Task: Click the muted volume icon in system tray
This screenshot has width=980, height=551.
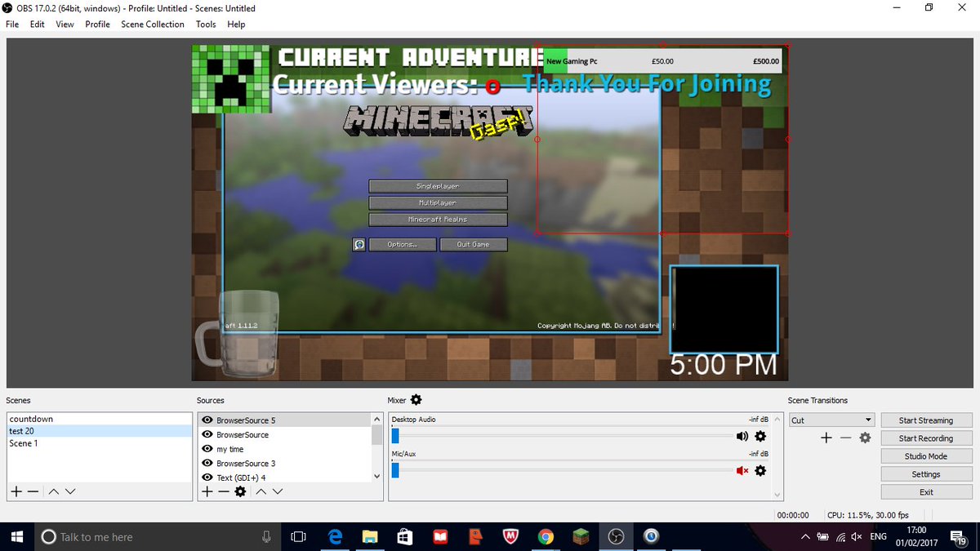Action: [x=857, y=536]
